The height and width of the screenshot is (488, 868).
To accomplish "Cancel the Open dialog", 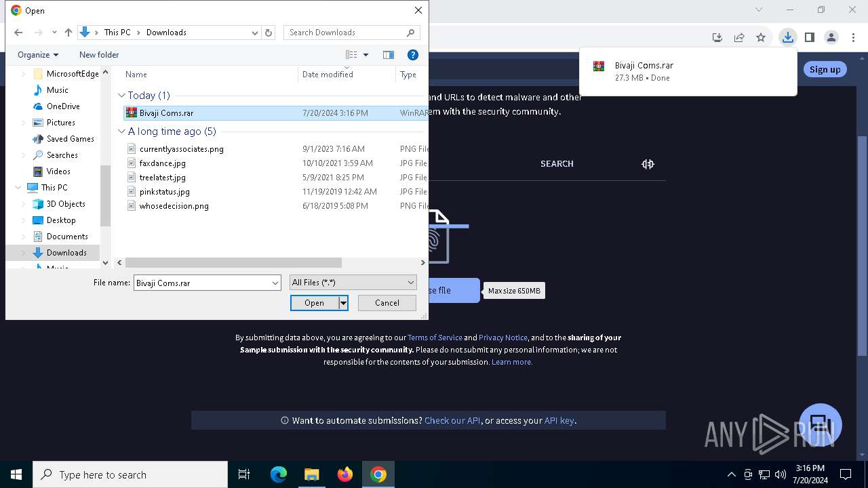I will (387, 303).
